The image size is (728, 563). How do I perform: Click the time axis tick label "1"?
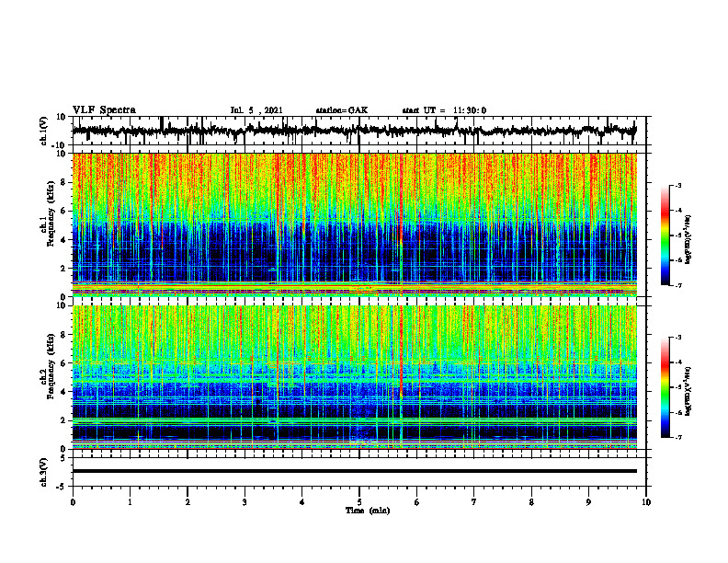(x=130, y=502)
